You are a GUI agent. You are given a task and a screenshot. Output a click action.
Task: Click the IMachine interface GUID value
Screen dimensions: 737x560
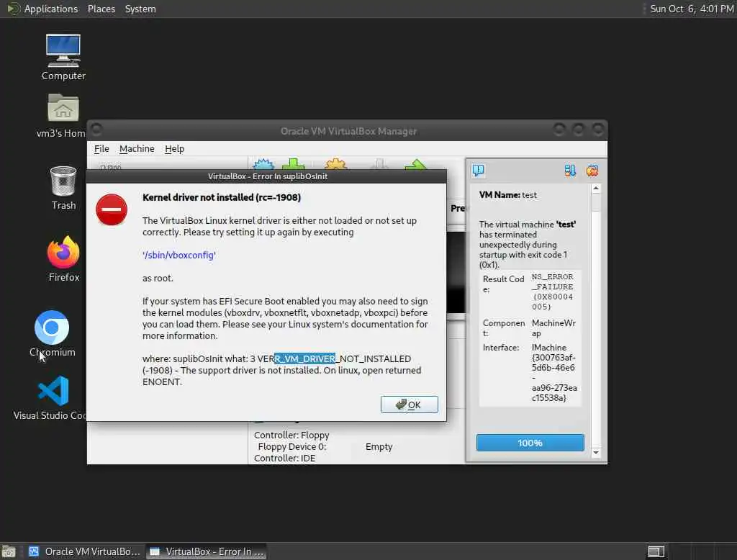point(554,372)
